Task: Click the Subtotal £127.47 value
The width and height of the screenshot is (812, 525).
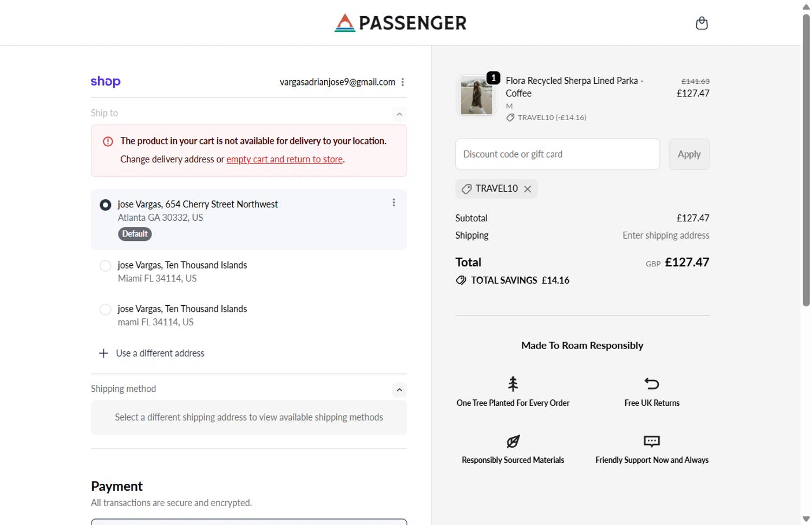Action: 693,218
